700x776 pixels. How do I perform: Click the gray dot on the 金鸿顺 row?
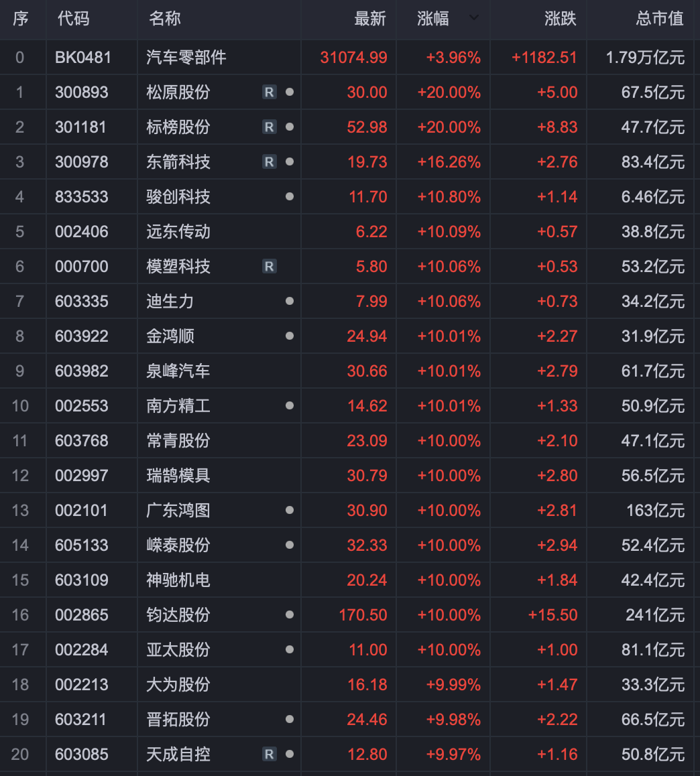point(290,336)
